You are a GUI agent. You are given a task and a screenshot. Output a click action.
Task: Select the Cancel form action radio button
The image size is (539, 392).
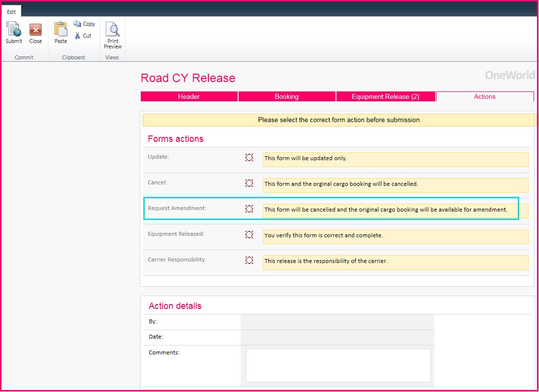click(249, 183)
